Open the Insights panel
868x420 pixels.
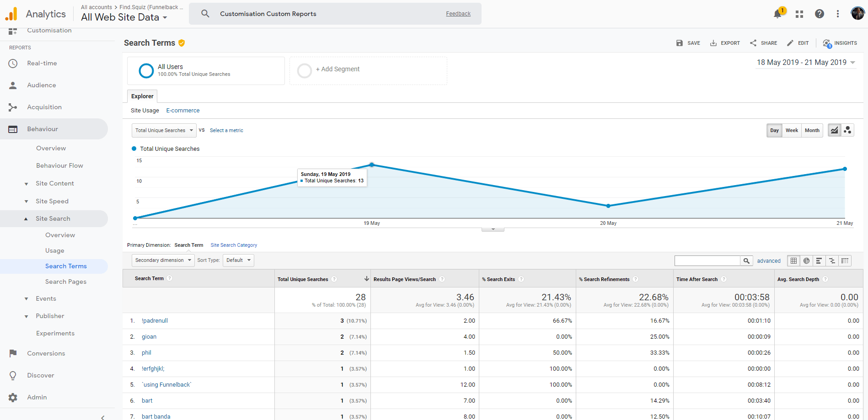(x=840, y=43)
